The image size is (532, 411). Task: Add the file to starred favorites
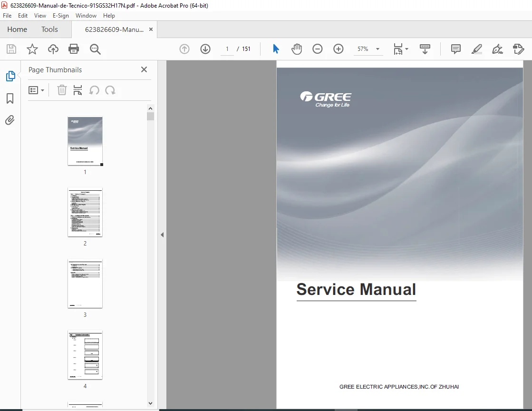tap(32, 49)
